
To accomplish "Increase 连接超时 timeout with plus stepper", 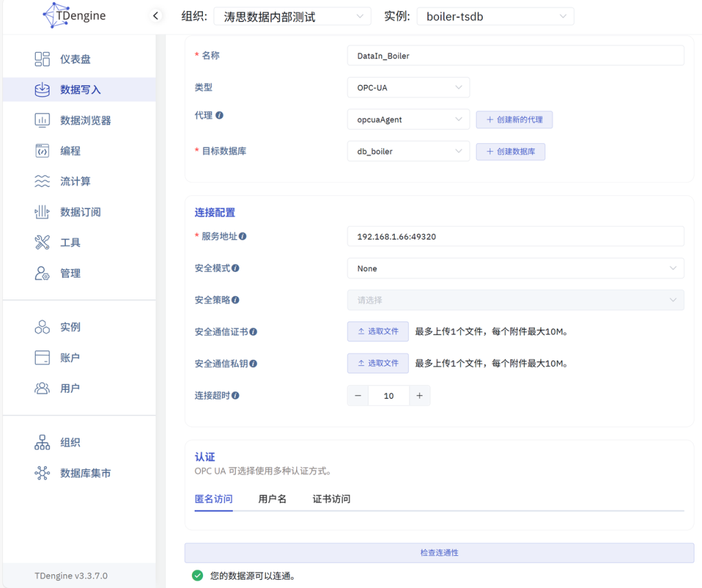I will click(x=421, y=395).
